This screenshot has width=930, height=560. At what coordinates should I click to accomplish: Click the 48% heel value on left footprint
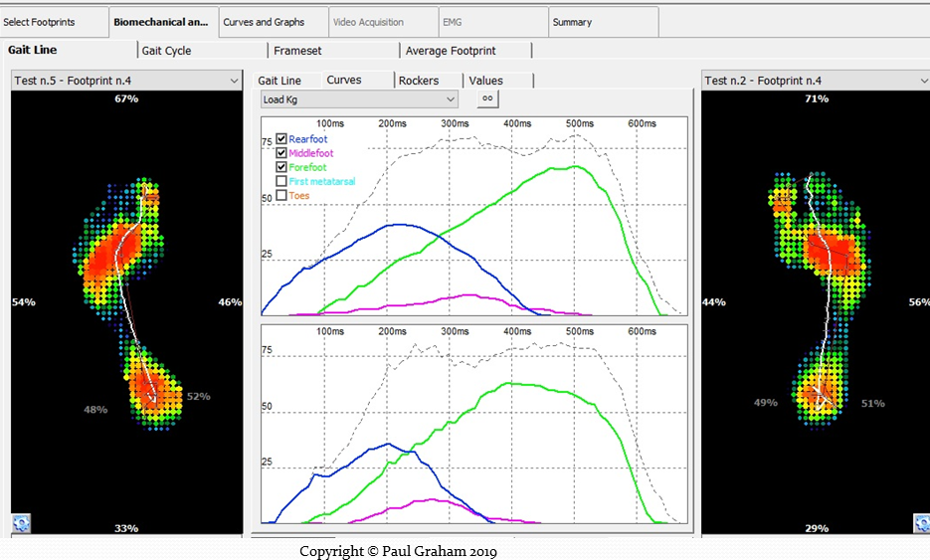click(x=95, y=410)
